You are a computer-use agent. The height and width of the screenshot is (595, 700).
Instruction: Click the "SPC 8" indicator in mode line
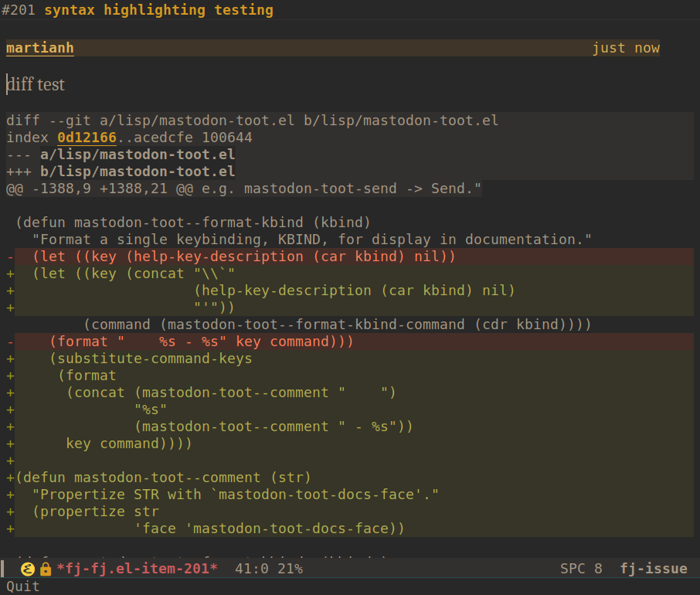point(580,568)
